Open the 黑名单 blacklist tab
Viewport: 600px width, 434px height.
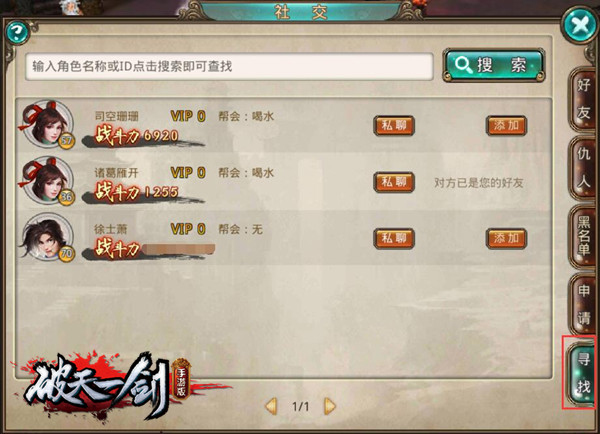583,236
